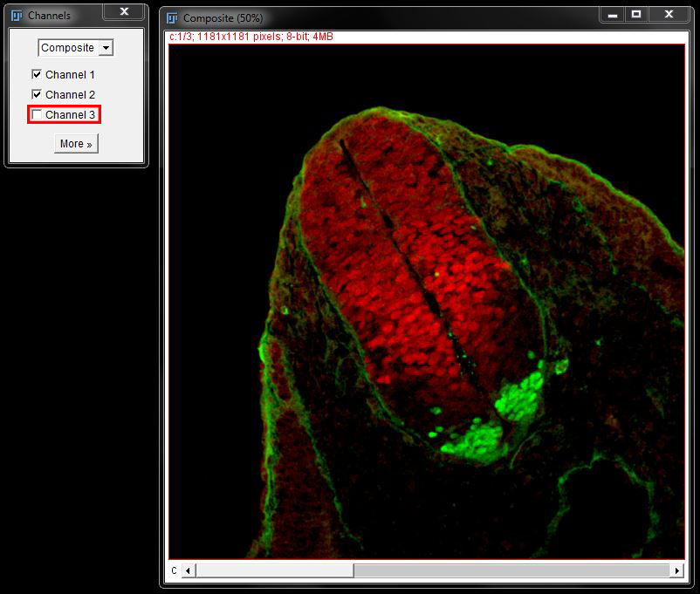The image size is (700, 594).
Task: Close the Channels dialog
Action: [x=124, y=12]
